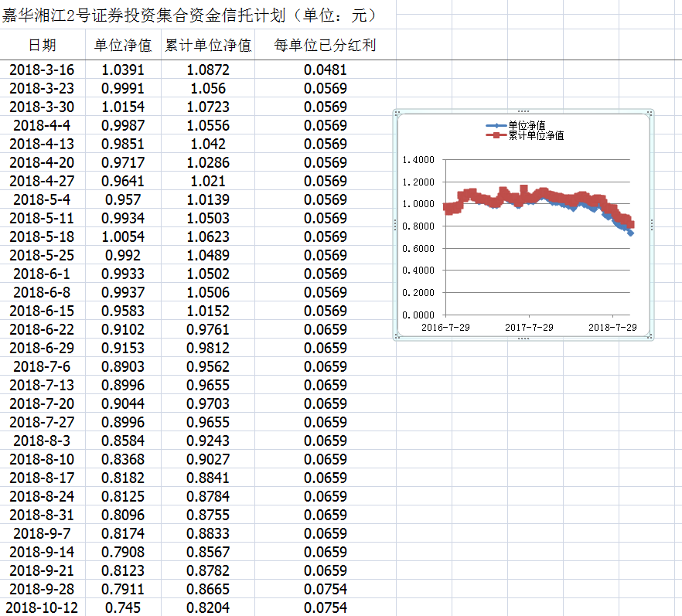Click the chart's bottom-right corner handle
The width and height of the screenshot is (682, 616).
pos(650,336)
